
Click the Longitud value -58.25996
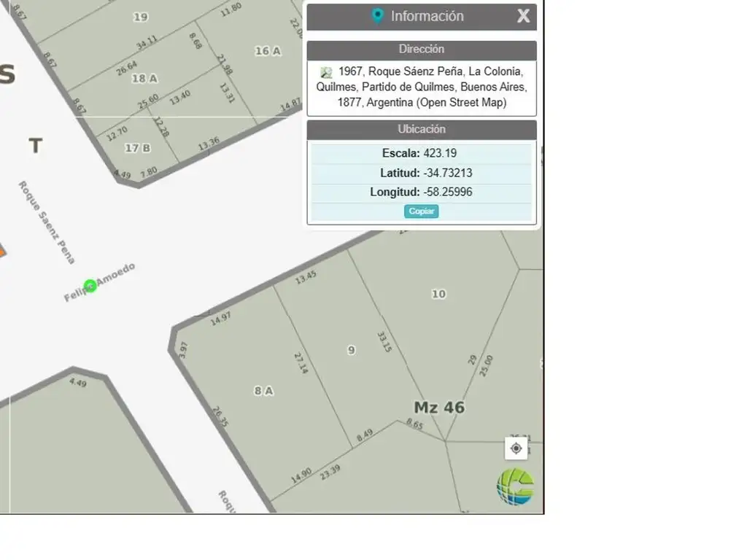pyautogui.click(x=447, y=192)
